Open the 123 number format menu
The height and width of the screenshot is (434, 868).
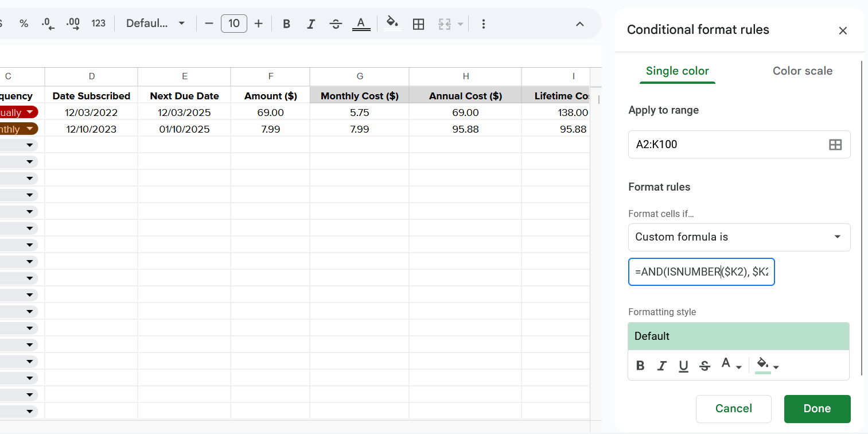(99, 24)
